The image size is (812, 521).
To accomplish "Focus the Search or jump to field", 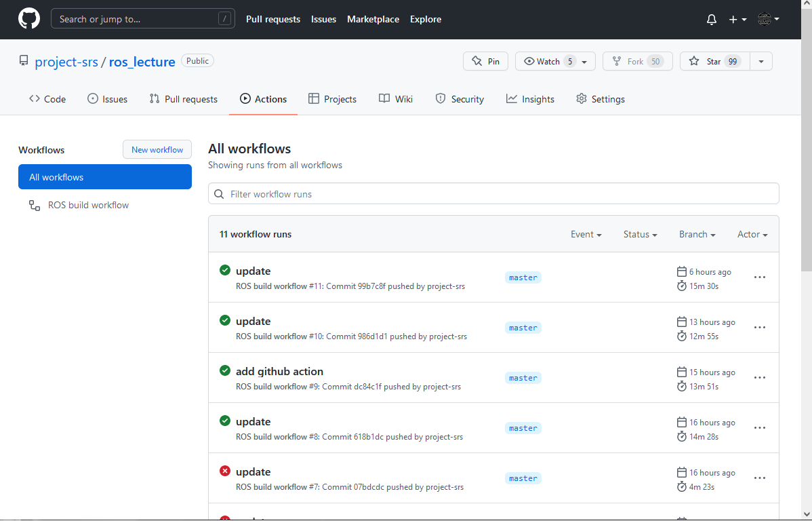I will pyautogui.click(x=143, y=19).
